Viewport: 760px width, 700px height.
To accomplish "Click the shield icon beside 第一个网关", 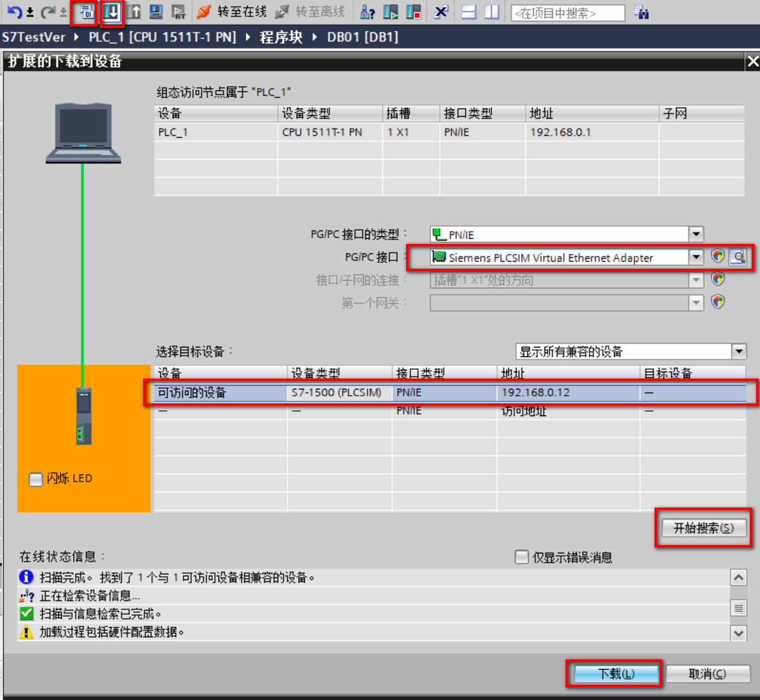I will click(718, 302).
